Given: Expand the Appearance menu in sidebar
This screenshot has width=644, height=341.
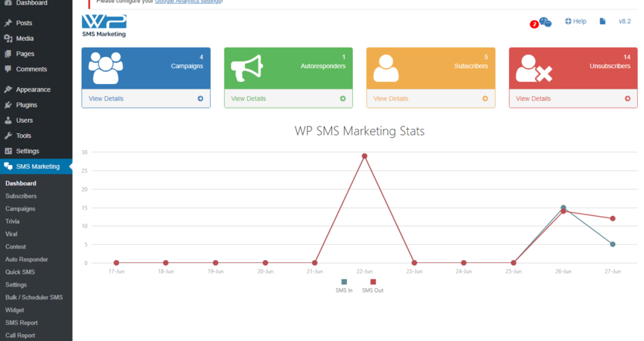Looking at the screenshot, I should pyautogui.click(x=33, y=89).
